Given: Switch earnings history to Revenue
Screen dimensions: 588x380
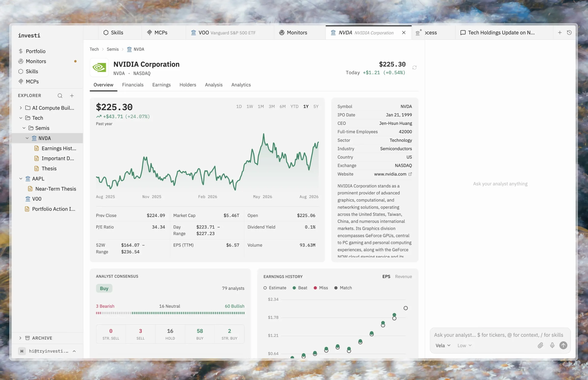Looking at the screenshot, I should (403, 276).
